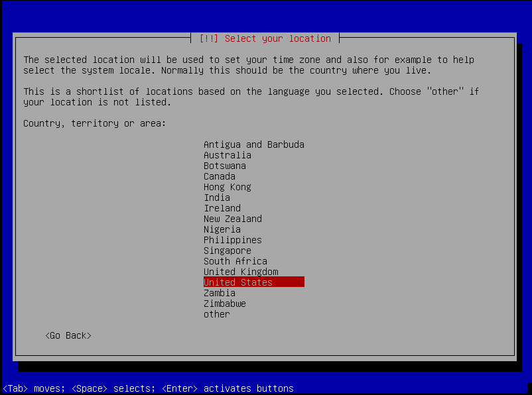The width and height of the screenshot is (532, 395).
Task: Choose Singapore as the location
Action: click(x=227, y=251)
